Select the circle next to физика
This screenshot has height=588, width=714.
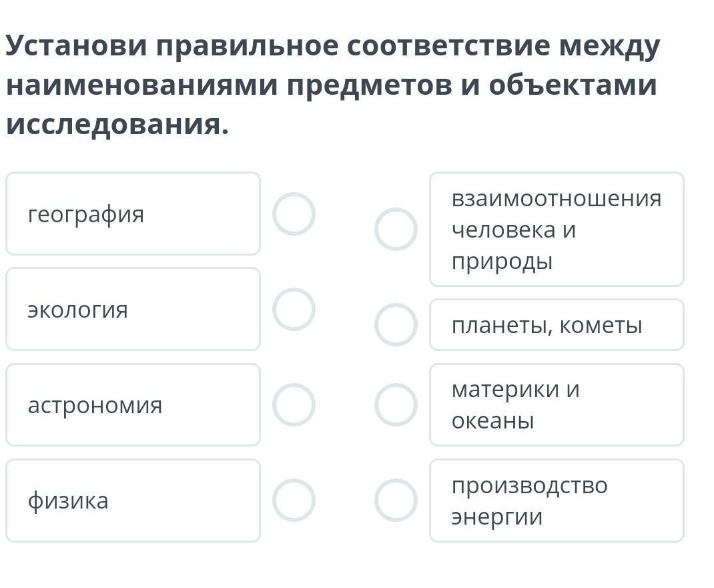tap(294, 501)
